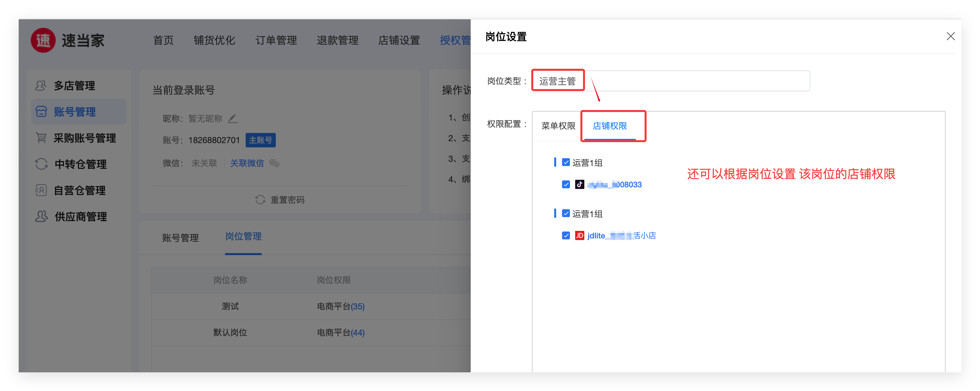The width and height of the screenshot is (980, 391).
Task: Click the 多店管理 sidebar icon
Action: 41,85
